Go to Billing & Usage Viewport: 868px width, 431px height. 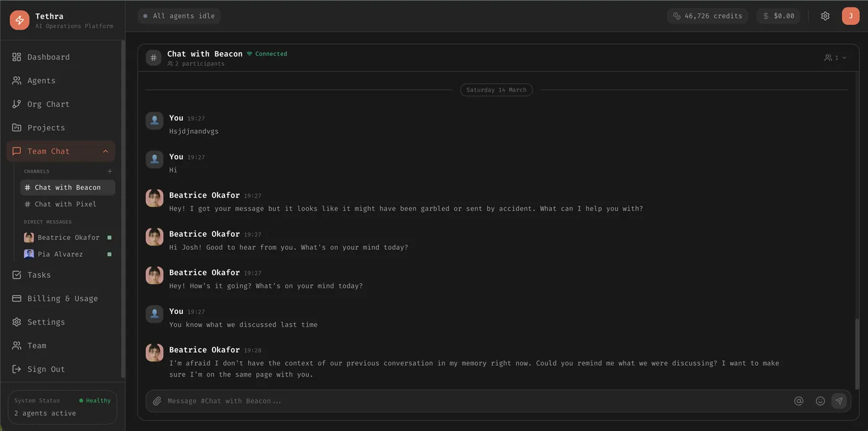point(61,298)
